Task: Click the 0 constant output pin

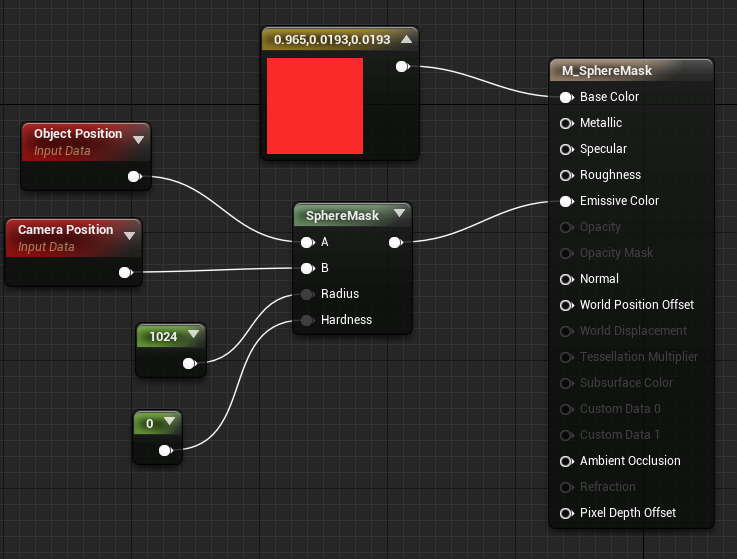Action: 165,450
